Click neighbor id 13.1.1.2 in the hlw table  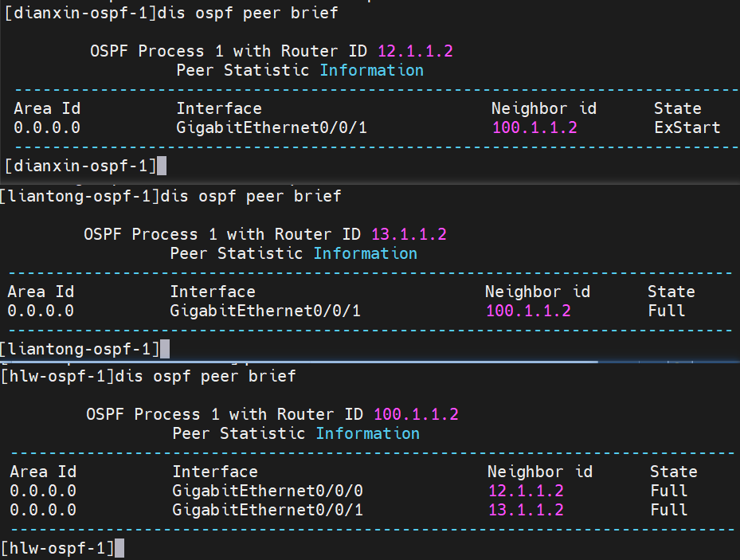pos(526,510)
